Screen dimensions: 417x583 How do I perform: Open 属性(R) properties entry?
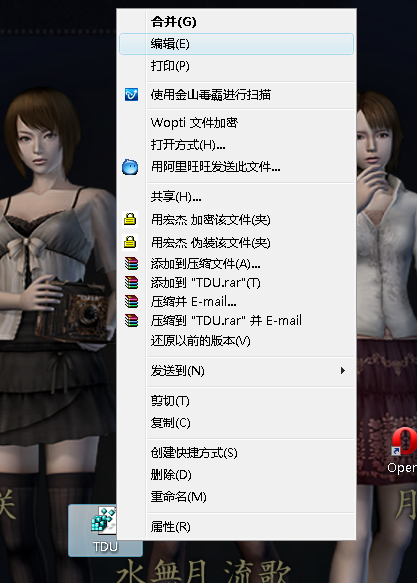click(x=236, y=526)
